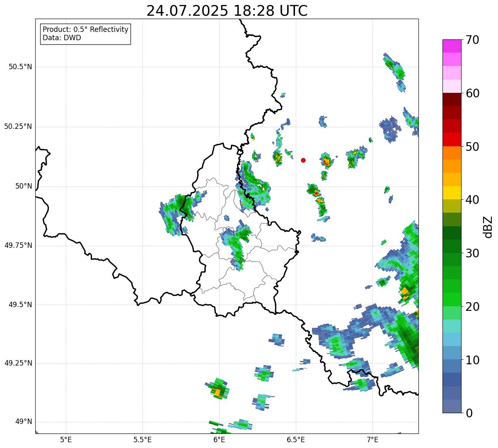Image resolution: width=498 pixels, height=448 pixels.
Task: Click the colorbar tick label 30
Action: 472,253
